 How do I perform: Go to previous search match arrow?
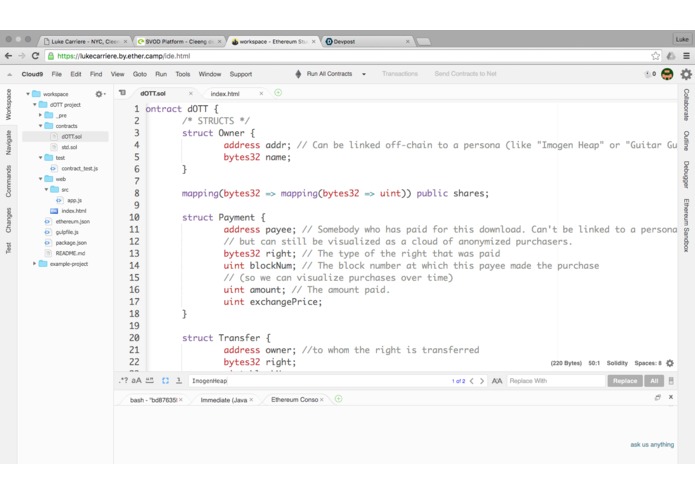[472, 381]
